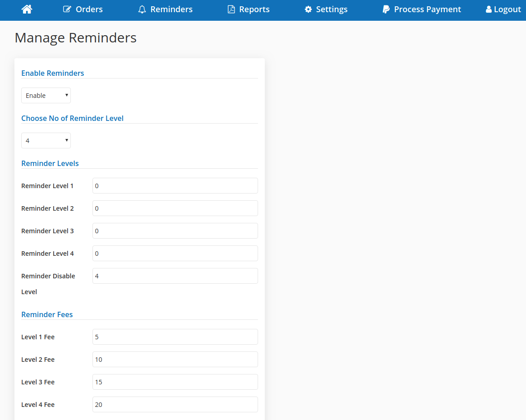Click the Settings gear icon
Viewport: 526px width, 420px height.
pyautogui.click(x=308, y=9)
